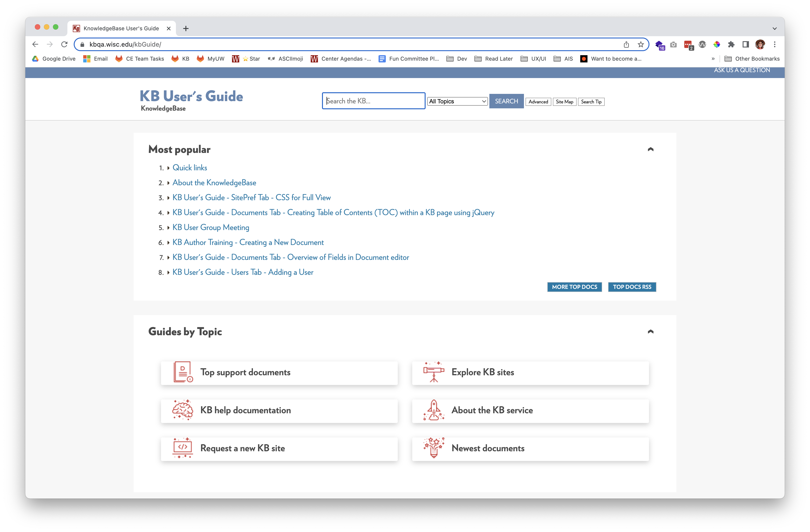The image size is (810, 532).
Task: Show more bookmarks with the double chevron
Action: click(713, 59)
